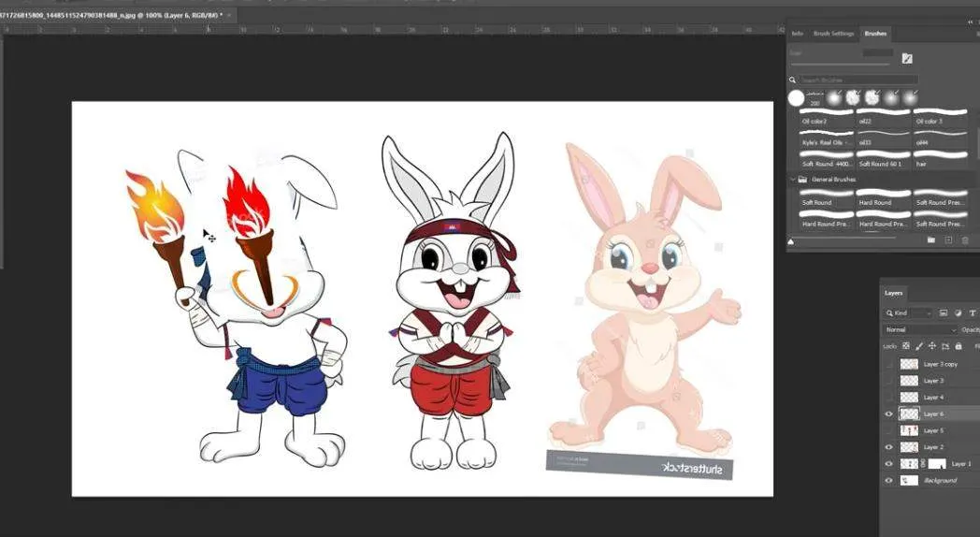Adjust the brush preview size slider
Image resolution: width=980 pixels, height=537 pixels.
pyautogui.click(x=843, y=239)
